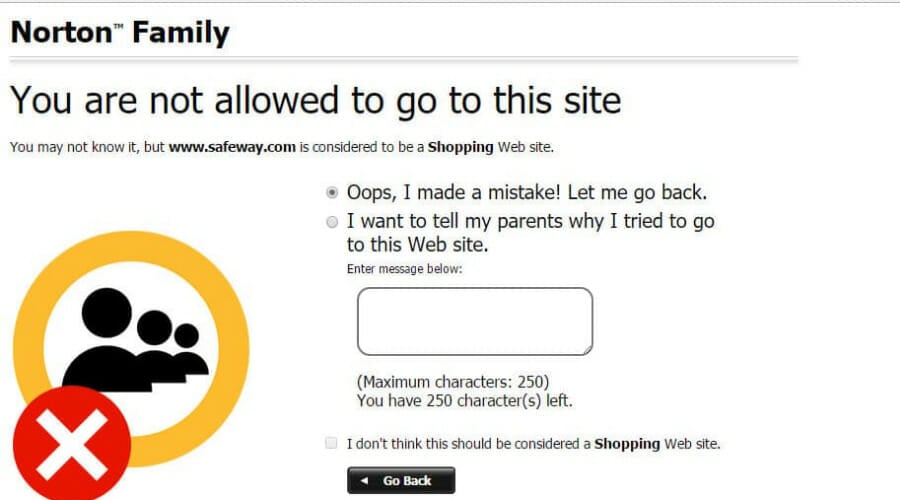Click 'You are not allowed to go to this site' heading
This screenshot has width=900, height=500.
(x=316, y=101)
